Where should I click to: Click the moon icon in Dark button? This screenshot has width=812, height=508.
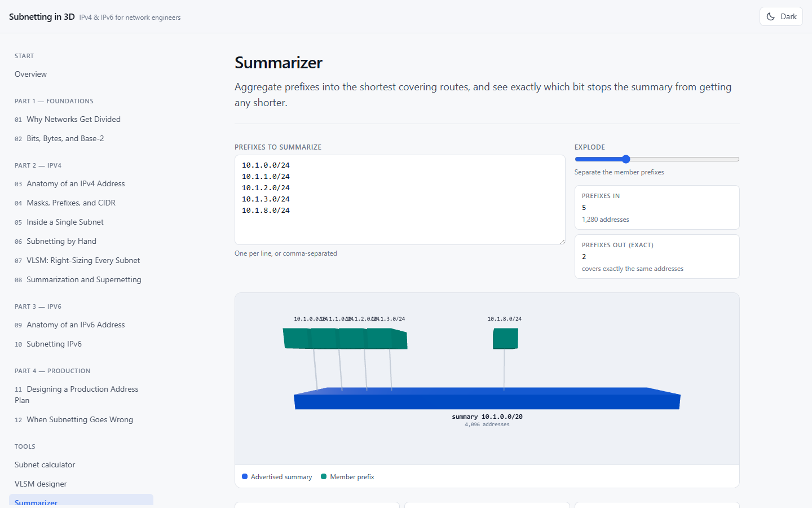point(771,17)
